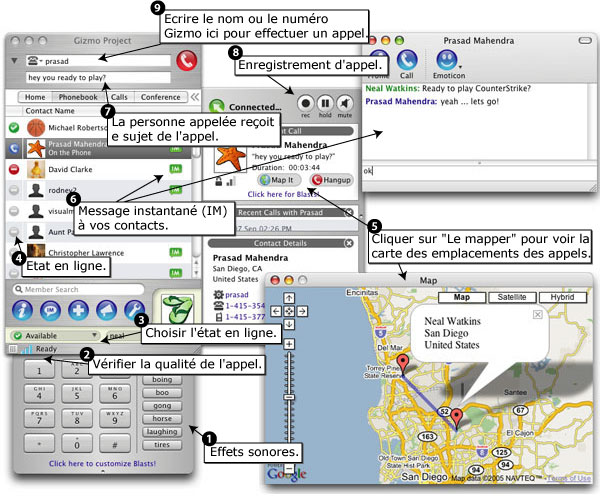Image resolution: width=600 pixels, height=496 pixels.
Task: Hang up the call with Hangup
Action: 331,180
